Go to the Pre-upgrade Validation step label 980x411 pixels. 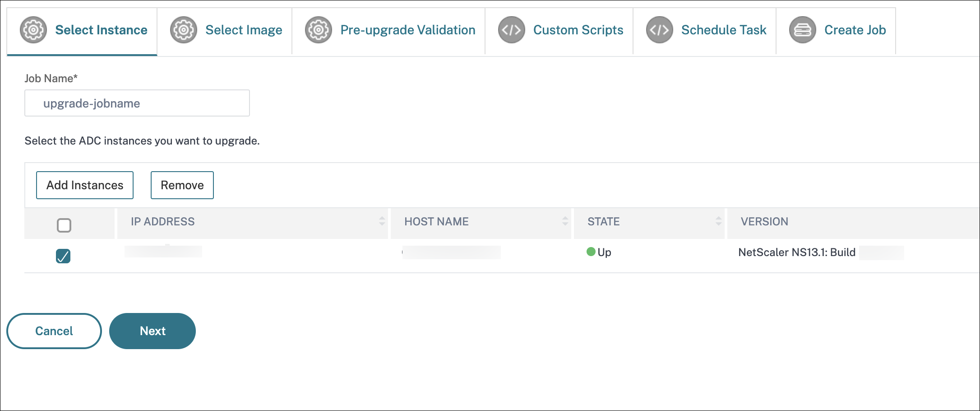coord(408,30)
